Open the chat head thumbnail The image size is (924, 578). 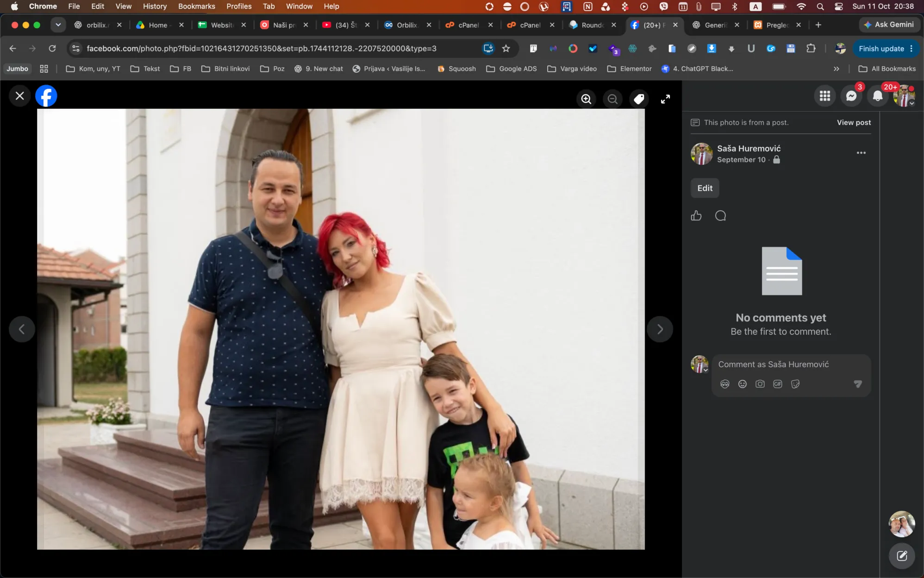(902, 524)
